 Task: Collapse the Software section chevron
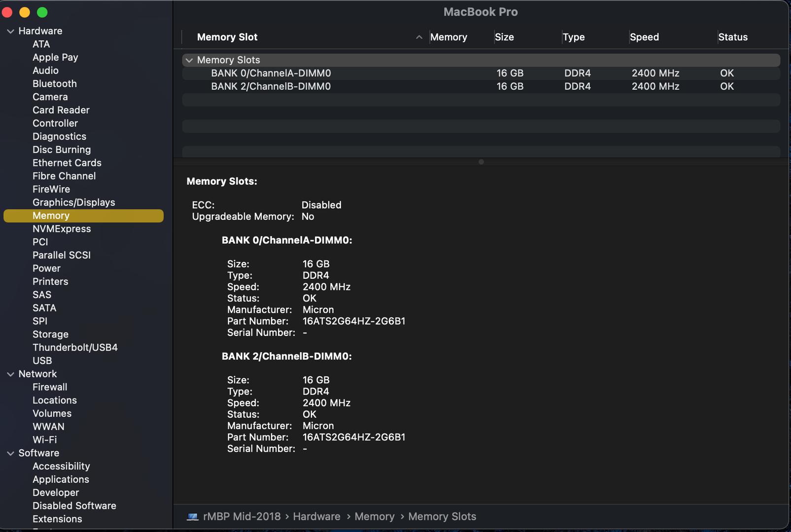tap(10, 453)
